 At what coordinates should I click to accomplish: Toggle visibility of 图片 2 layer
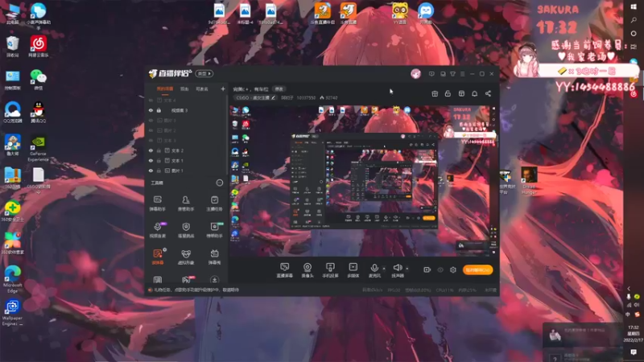(151, 130)
